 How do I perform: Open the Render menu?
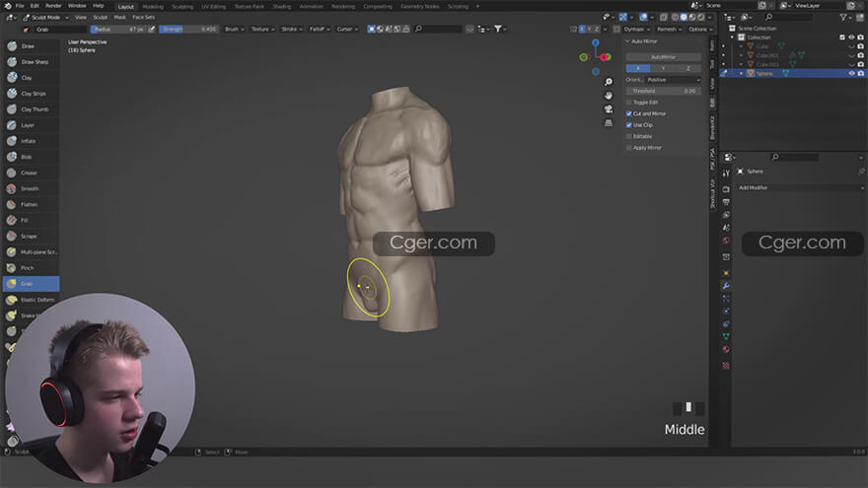53,6
